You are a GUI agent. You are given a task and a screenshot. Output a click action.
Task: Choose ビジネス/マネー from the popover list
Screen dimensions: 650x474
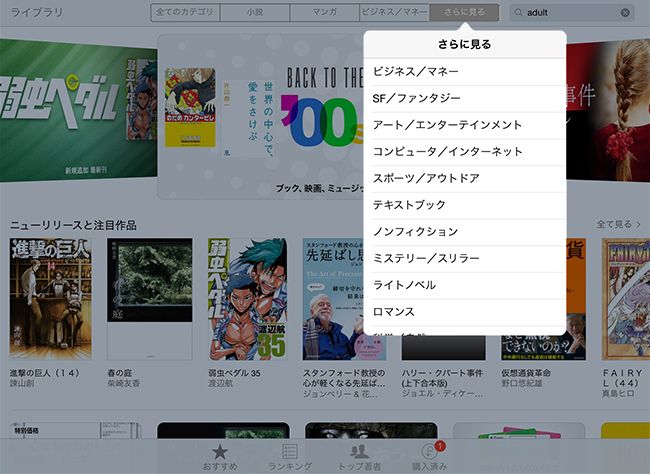point(465,72)
